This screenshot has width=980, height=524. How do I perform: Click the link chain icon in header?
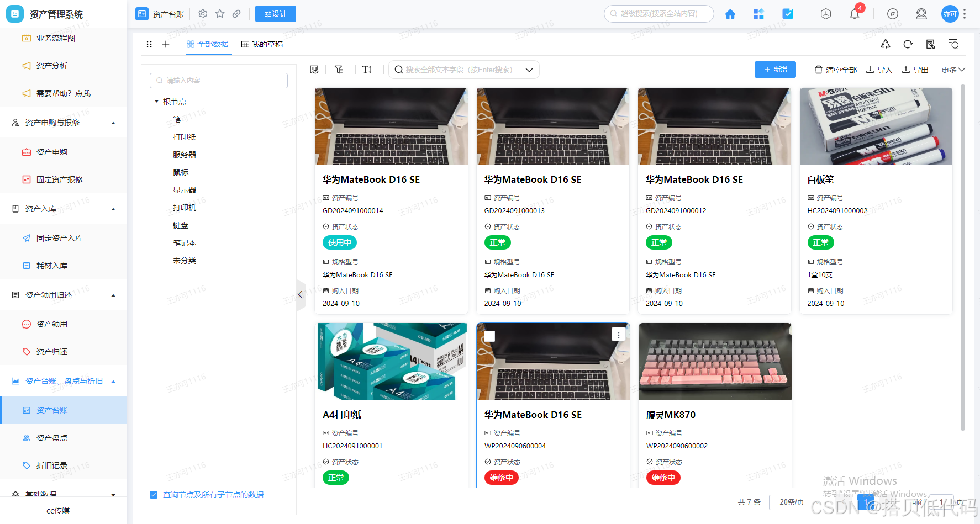click(x=236, y=14)
